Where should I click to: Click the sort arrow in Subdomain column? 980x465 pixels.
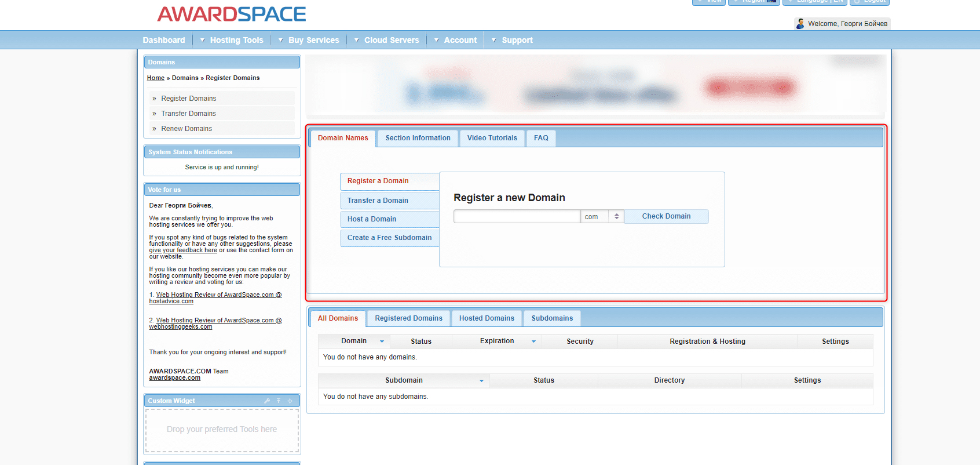tap(481, 381)
